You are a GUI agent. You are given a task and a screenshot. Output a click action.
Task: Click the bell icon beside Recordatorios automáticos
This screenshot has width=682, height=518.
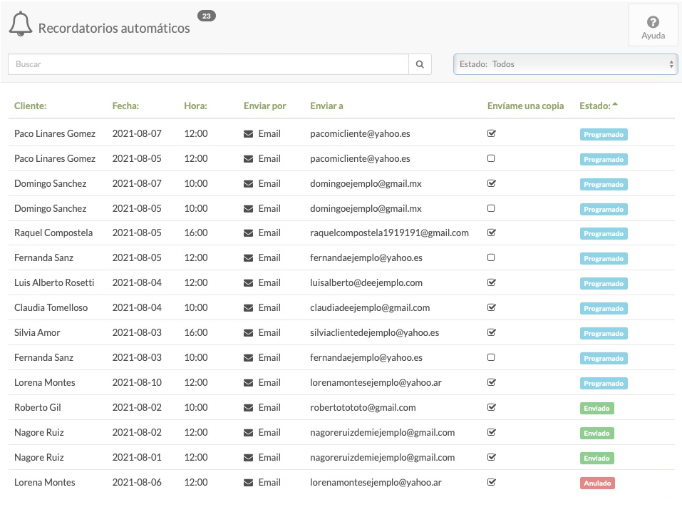pyautogui.click(x=20, y=26)
